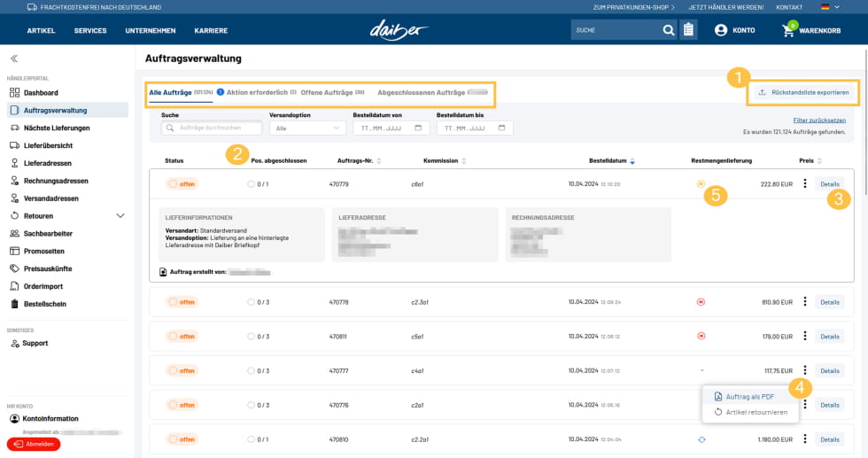868x458 pixels.
Task: Click the header SUCHE search field
Action: (x=616, y=30)
